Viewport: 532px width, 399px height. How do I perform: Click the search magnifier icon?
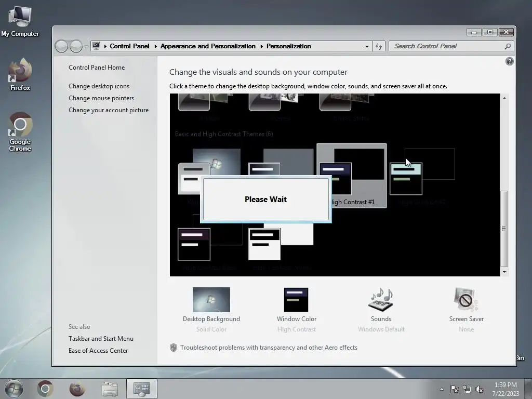tap(508, 46)
